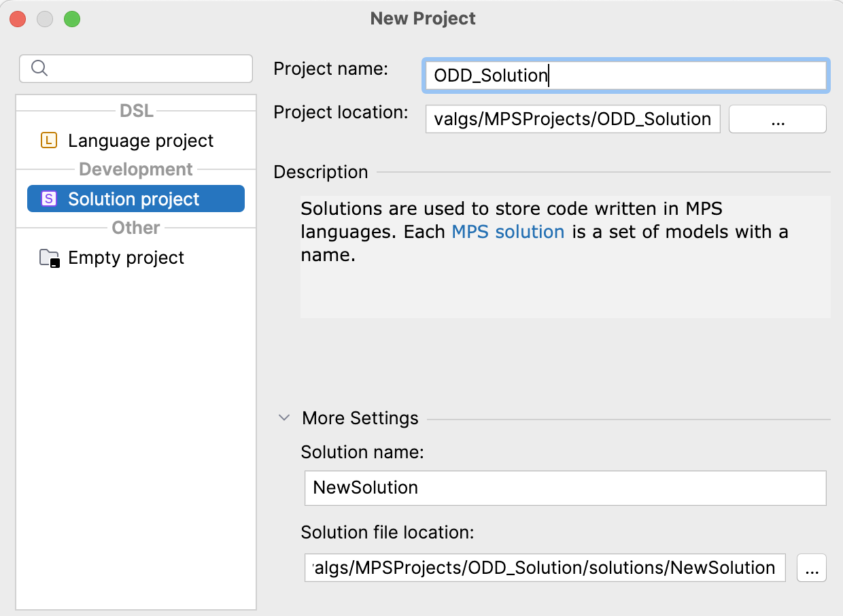Screen dimensions: 843x616
Task: Pick the Empty project option
Action: pyautogui.click(x=126, y=258)
